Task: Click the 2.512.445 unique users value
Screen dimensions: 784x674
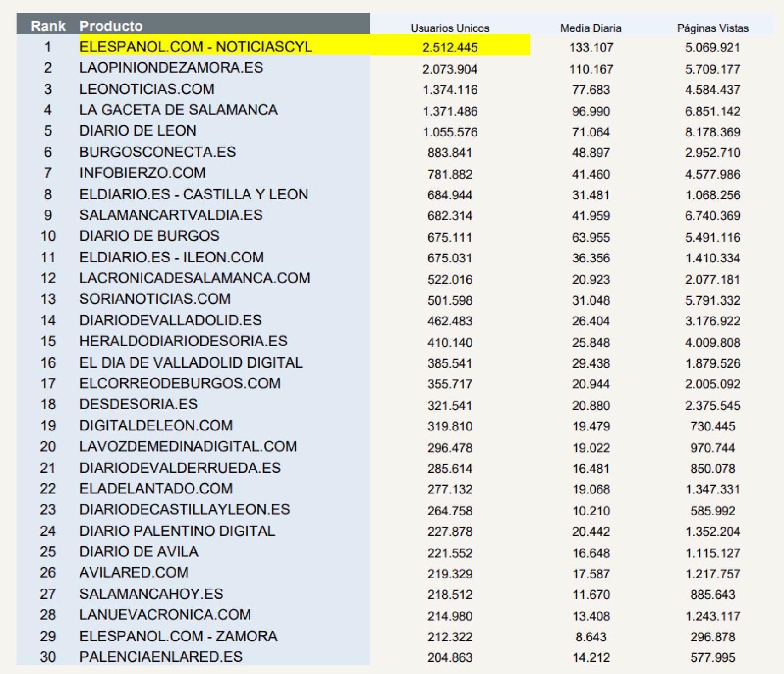Action: coord(450,47)
